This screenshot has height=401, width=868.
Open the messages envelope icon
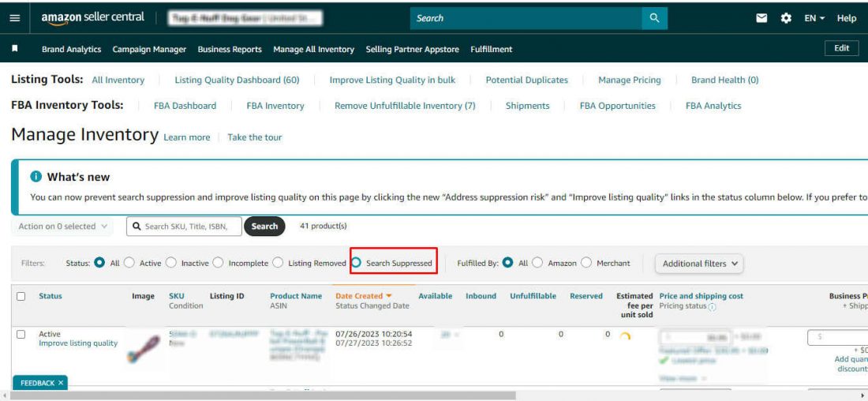pyautogui.click(x=761, y=18)
